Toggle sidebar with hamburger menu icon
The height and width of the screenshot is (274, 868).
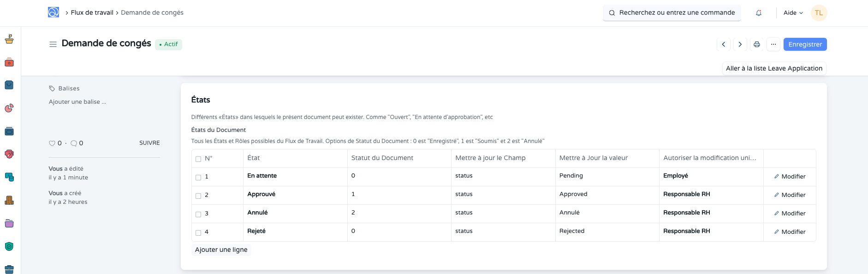53,44
